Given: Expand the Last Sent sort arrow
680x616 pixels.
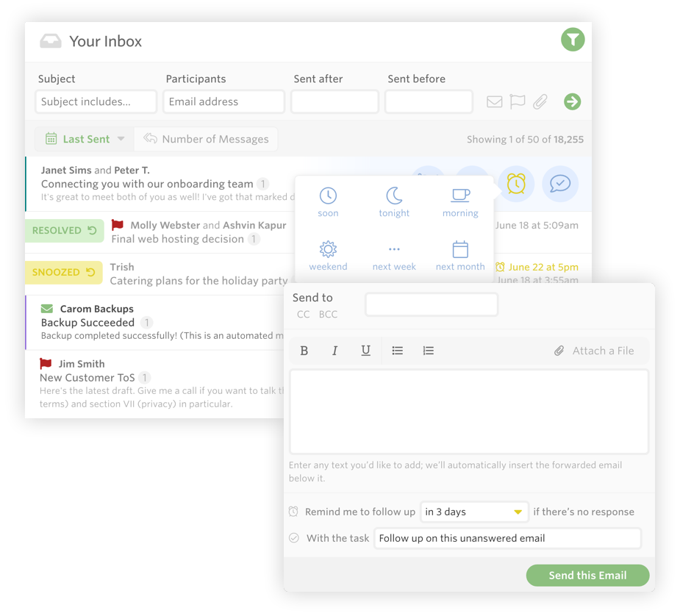Looking at the screenshot, I should (121, 139).
